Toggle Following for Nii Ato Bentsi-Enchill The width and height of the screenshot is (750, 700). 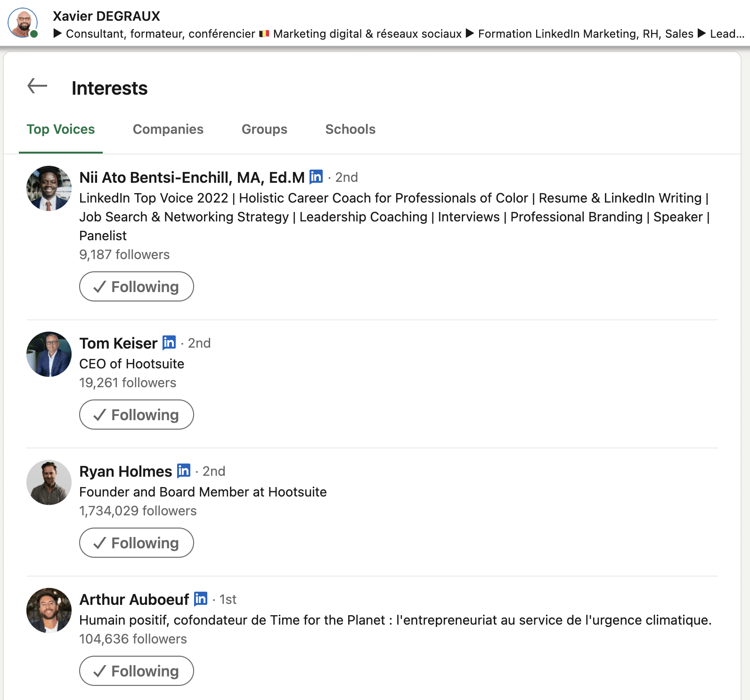137,286
